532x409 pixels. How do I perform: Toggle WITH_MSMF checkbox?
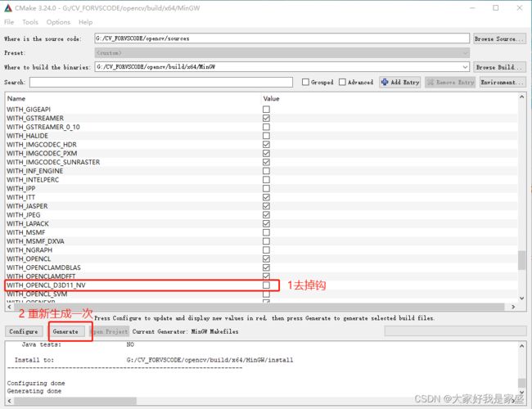[x=266, y=232]
